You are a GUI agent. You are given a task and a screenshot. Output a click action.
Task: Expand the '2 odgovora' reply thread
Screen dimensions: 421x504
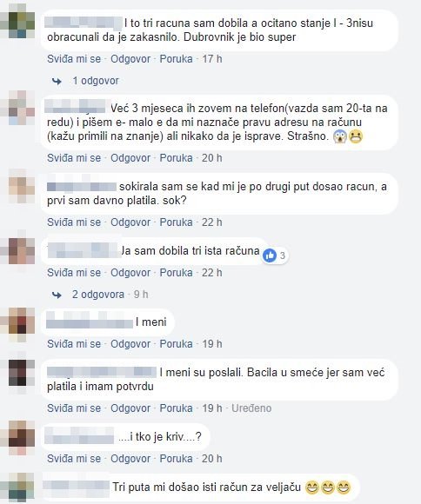pyautogui.click(x=98, y=294)
